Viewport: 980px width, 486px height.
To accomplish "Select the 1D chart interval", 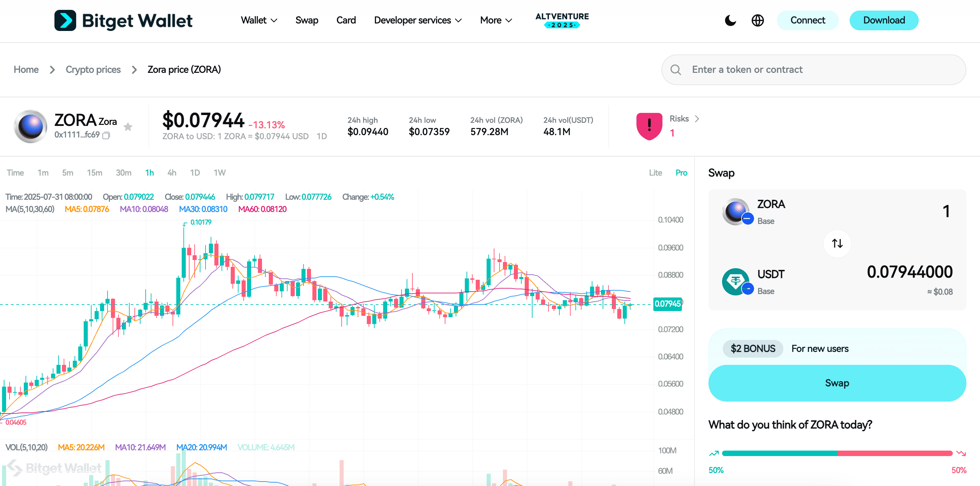I will [x=195, y=173].
